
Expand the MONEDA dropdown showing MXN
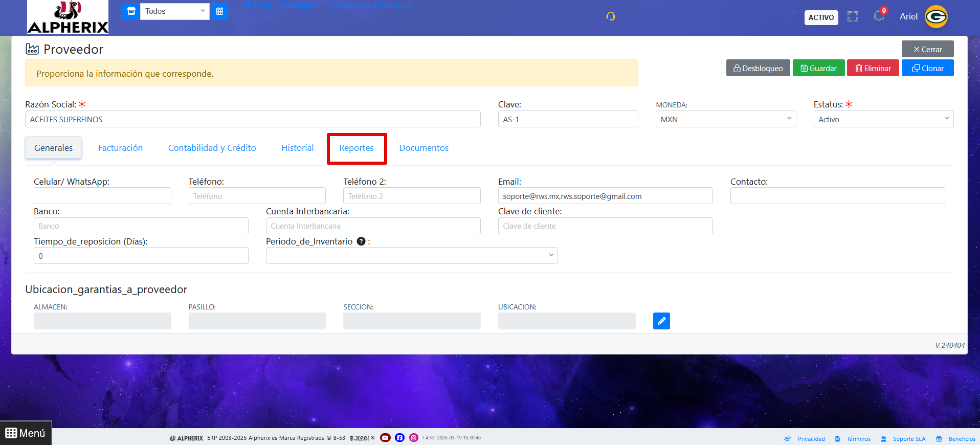click(x=726, y=119)
